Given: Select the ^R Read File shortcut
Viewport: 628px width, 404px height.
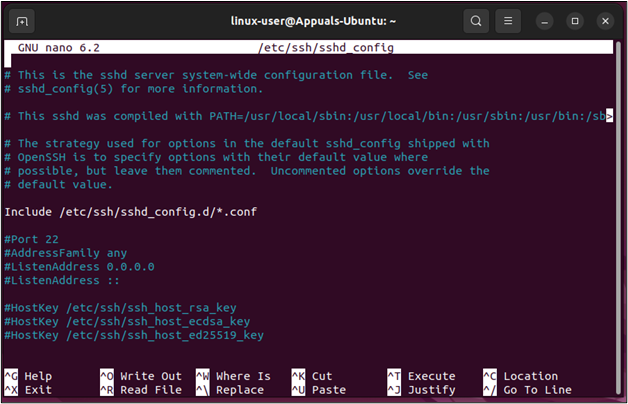Looking at the screenshot, I should click(141, 390).
